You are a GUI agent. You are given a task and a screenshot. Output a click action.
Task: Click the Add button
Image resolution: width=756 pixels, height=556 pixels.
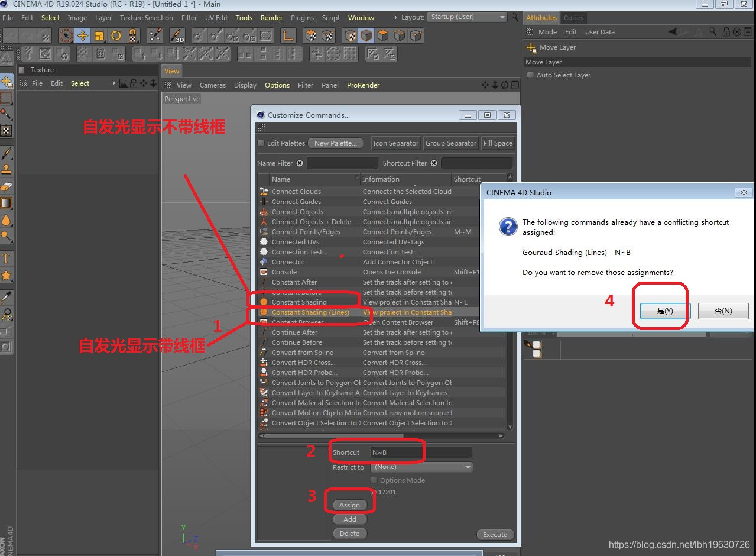(350, 519)
